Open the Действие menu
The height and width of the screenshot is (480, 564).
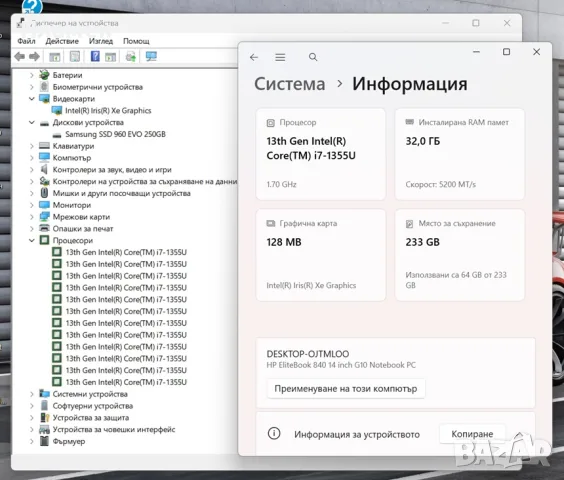click(x=62, y=41)
